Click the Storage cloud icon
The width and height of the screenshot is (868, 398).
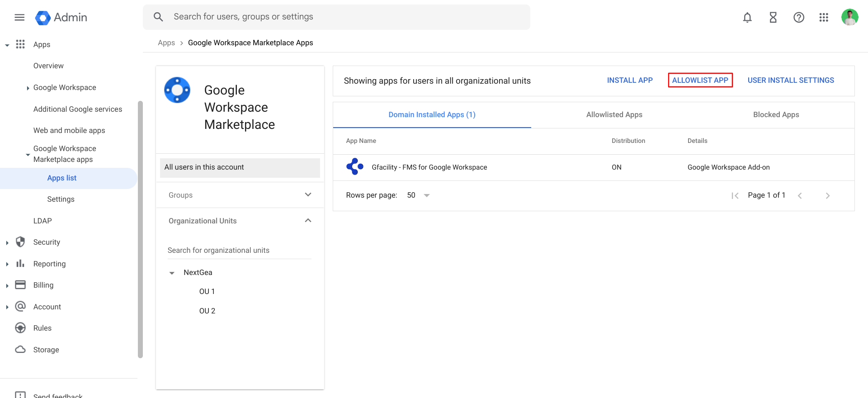coord(20,349)
